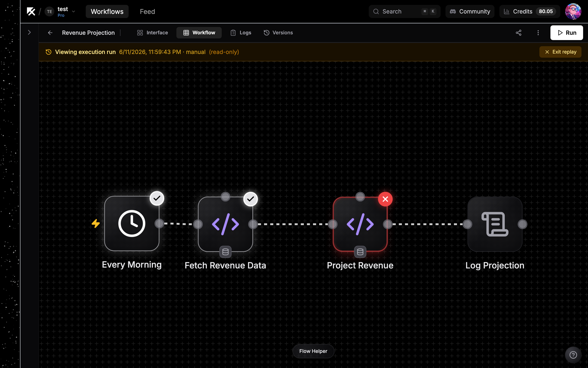Click Project Revenue red error badge
588x368 pixels.
(385, 199)
